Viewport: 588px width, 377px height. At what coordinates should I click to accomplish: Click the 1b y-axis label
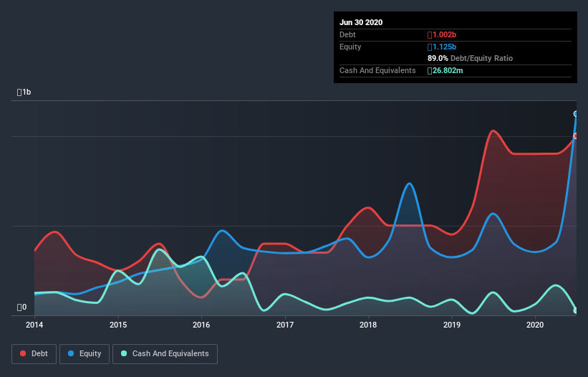click(x=24, y=92)
